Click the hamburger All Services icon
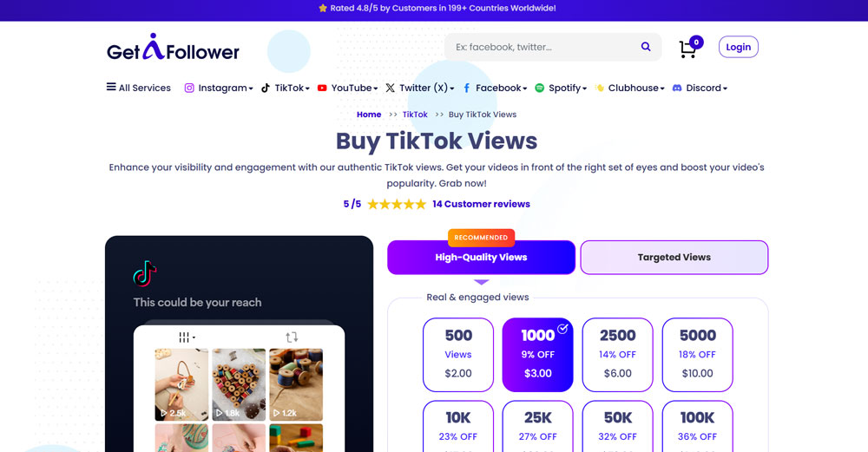 (111, 87)
